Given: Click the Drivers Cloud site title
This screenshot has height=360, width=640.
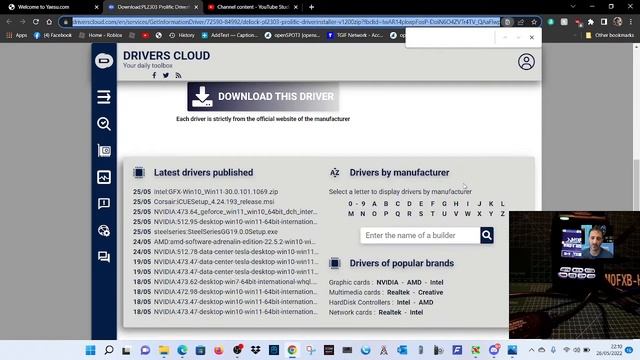Looking at the screenshot, I should (x=167, y=56).
